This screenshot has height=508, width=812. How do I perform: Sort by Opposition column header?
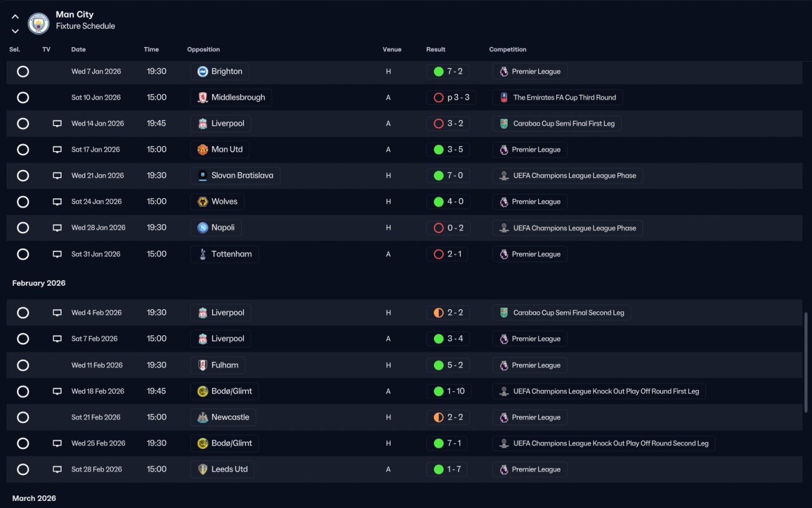click(x=204, y=50)
